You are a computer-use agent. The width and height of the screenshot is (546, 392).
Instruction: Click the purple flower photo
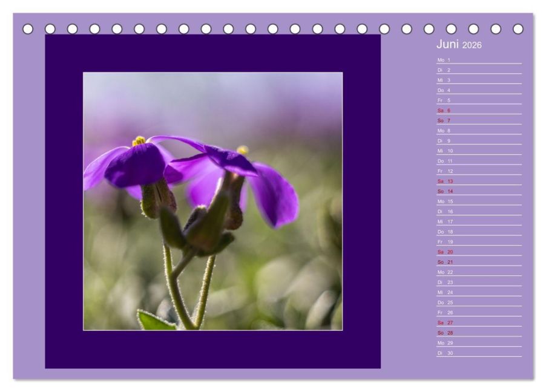[212, 201]
